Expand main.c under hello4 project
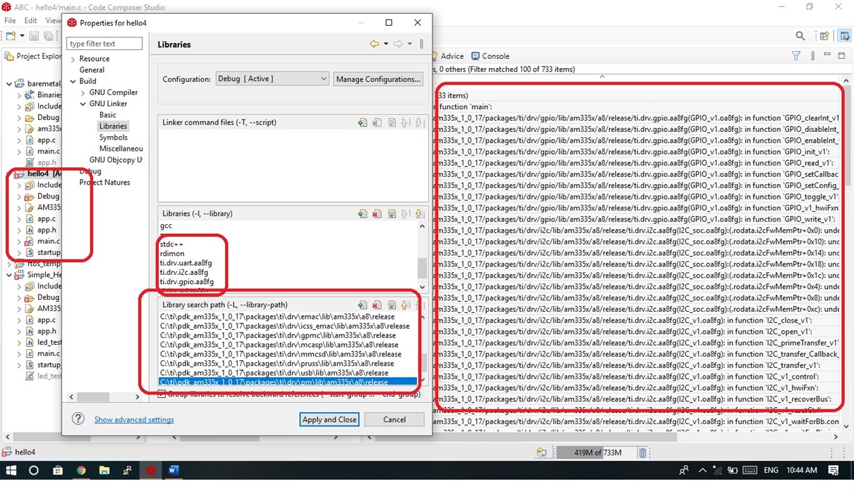Viewport: 854px width, 504px height. [x=19, y=242]
